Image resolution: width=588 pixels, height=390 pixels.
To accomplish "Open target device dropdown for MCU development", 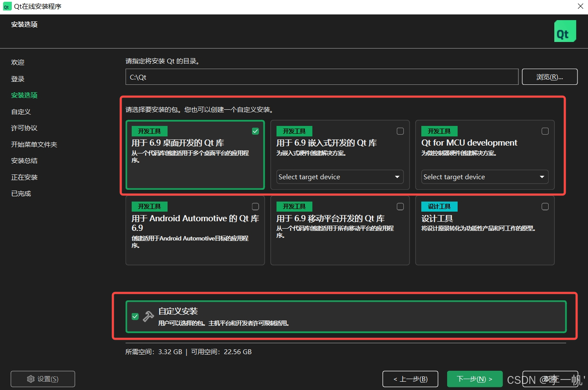I will (485, 177).
